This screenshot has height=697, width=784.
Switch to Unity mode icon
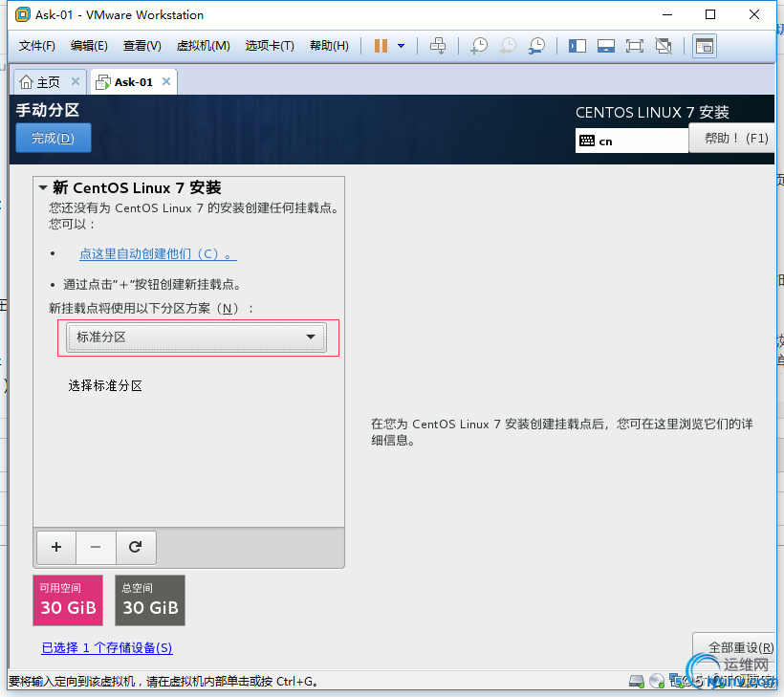(664, 46)
